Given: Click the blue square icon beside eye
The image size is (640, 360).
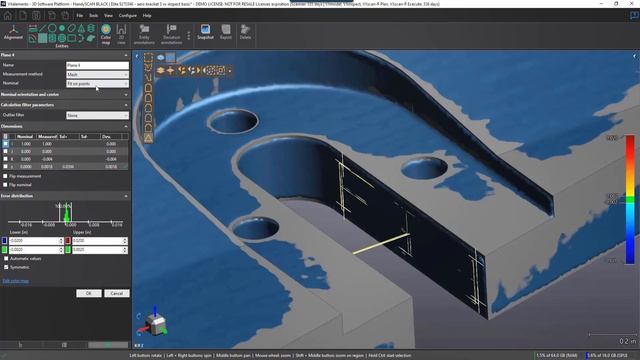Looking at the screenshot, I should [x=170, y=58].
